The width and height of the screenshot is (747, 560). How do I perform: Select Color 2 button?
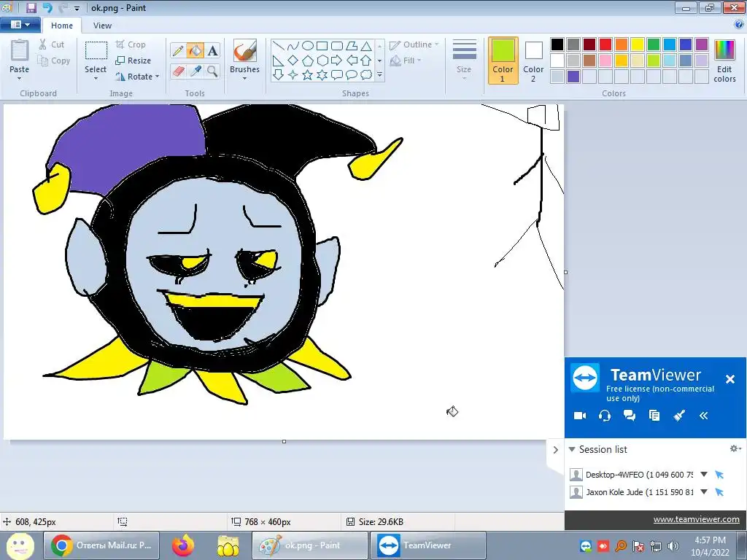(533, 61)
